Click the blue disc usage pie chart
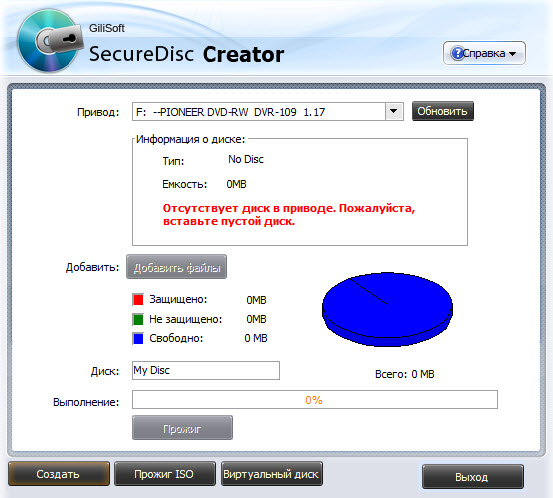The width and height of the screenshot is (553, 498). point(387,309)
